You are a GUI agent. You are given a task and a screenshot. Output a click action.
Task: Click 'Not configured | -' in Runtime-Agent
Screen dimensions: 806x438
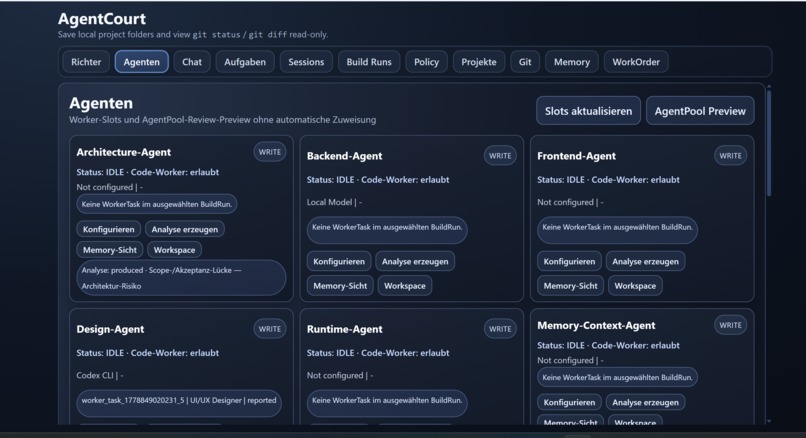[340, 375]
